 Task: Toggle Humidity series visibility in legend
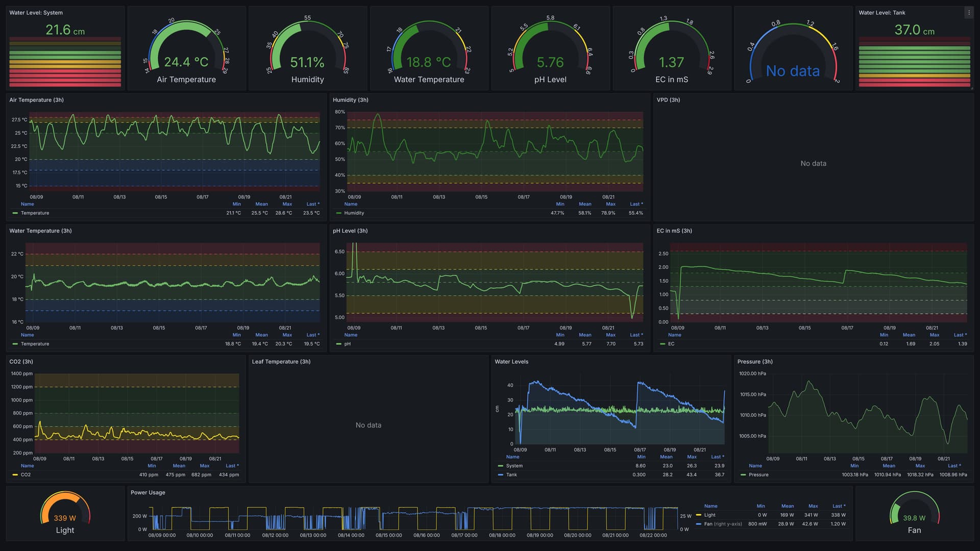tap(354, 213)
